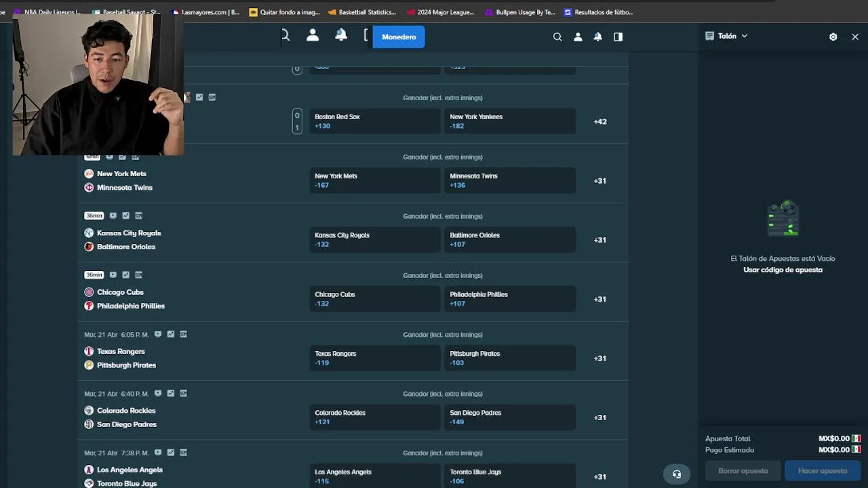The image size is (868, 488).
Task: Open New York Mets team name in match list
Action: tap(121, 174)
